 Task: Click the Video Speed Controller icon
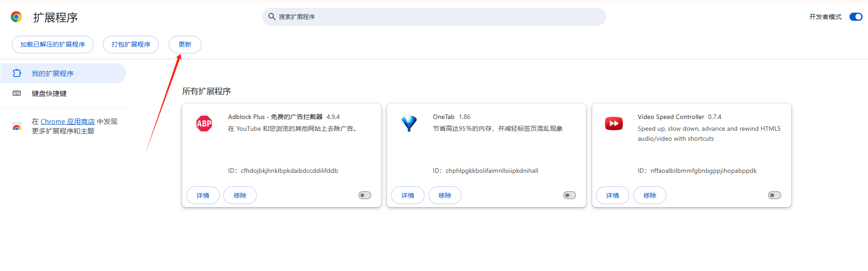click(x=614, y=124)
